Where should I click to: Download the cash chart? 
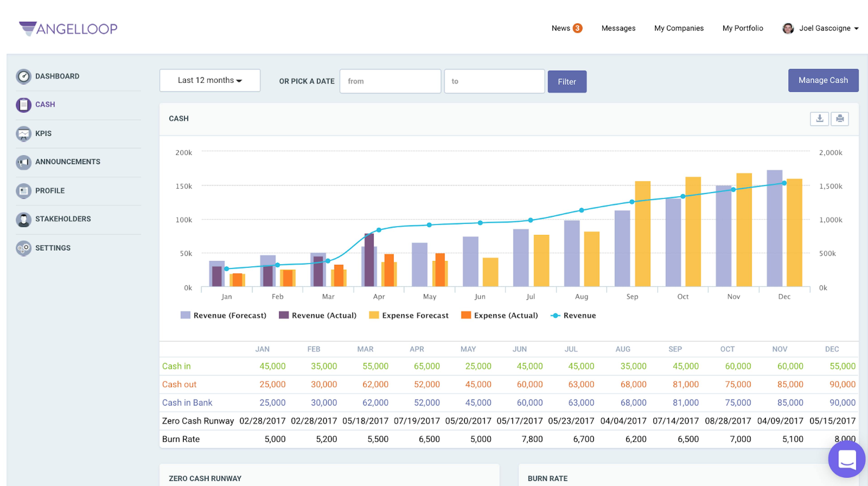point(819,119)
